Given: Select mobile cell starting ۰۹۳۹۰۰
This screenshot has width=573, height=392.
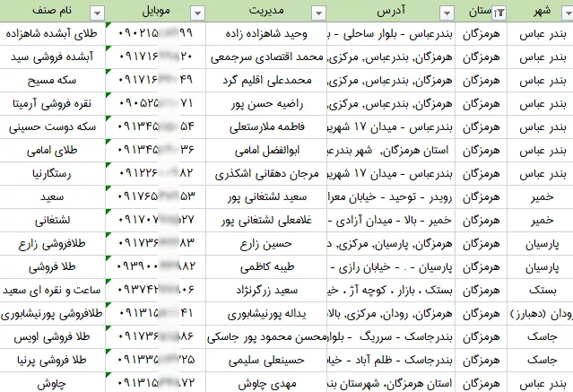Looking at the screenshot, I should click(156, 267).
